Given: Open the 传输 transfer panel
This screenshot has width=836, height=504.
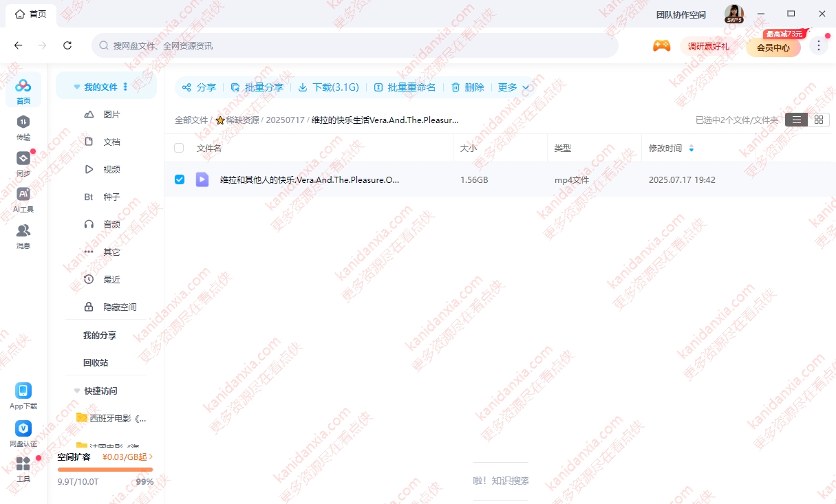Looking at the screenshot, I should [x=23, y=127].
